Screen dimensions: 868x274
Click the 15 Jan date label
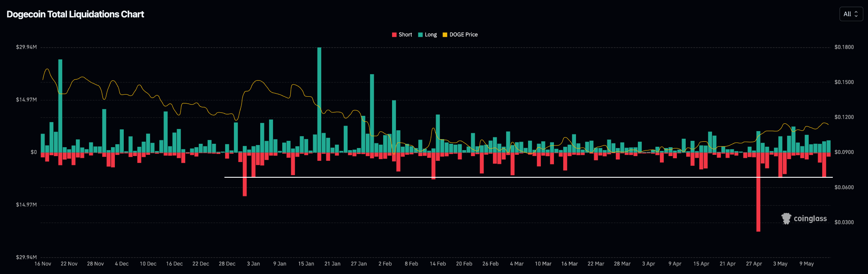pos(306,264)
